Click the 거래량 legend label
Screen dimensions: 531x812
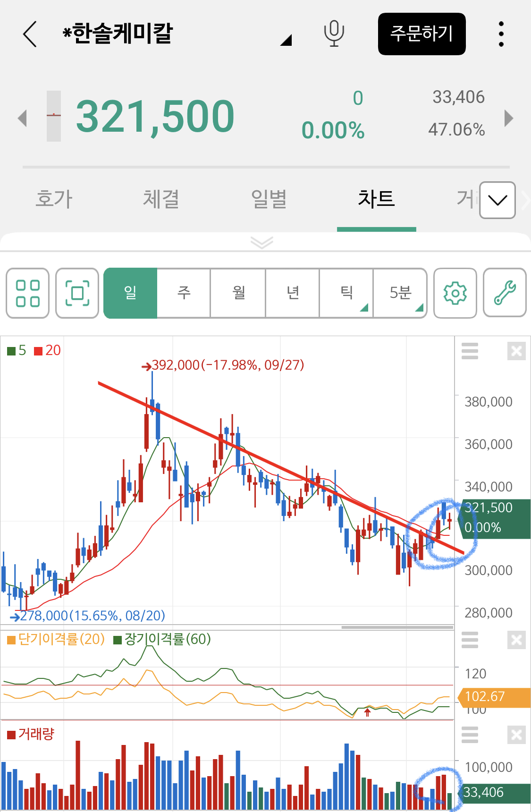tap(31, 734)
